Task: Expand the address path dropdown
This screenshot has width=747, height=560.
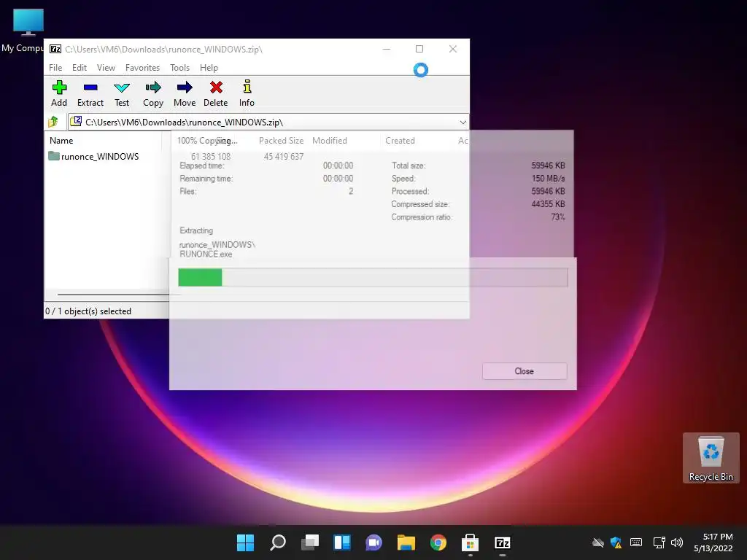Action: pos(462,122)
